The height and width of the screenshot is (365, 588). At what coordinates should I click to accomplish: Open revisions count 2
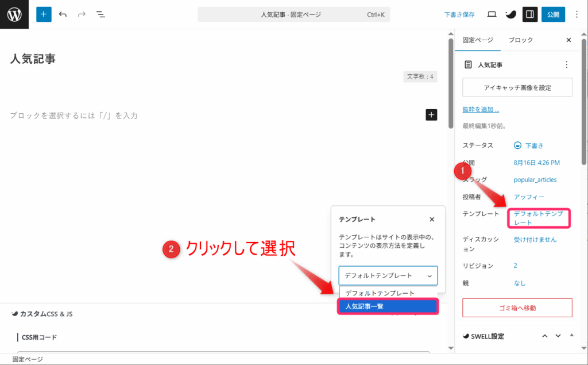pos(515,266)
